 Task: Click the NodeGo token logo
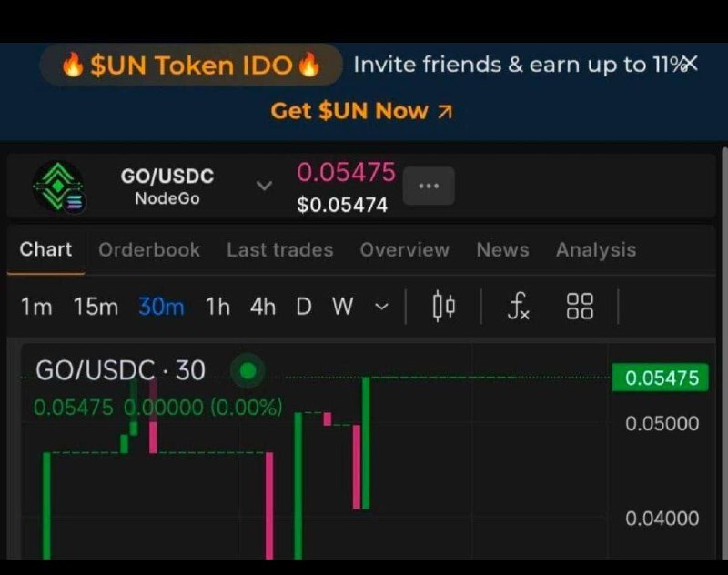tap(58, 187)
